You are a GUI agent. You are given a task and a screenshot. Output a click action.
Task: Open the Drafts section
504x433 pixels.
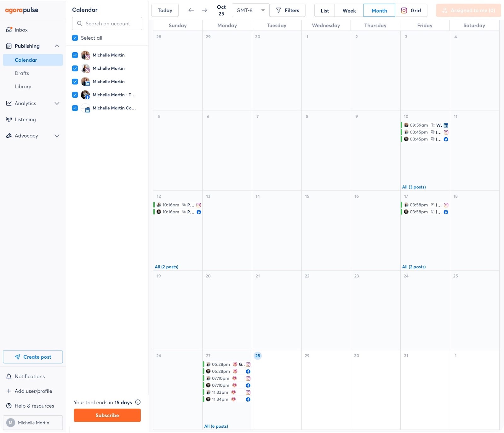pyautogui.click(x=22, y=73)
